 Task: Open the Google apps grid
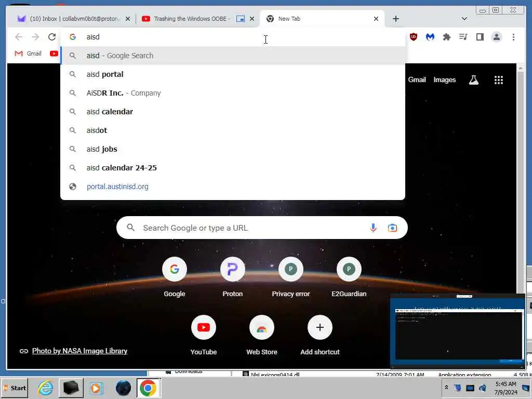point(498,80)
